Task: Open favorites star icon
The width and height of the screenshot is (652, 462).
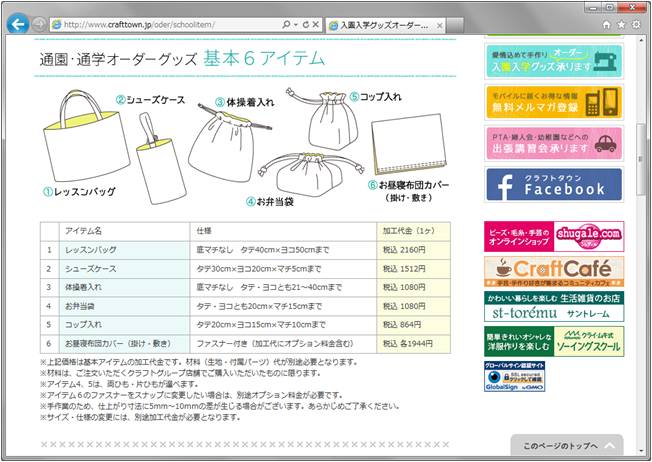Action: click(x=620, y=22)
